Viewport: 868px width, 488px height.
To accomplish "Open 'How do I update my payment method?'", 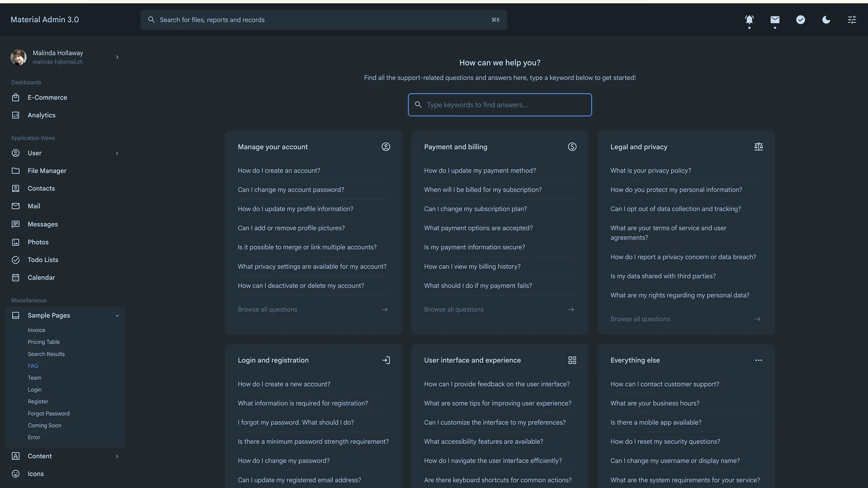I will coord(480,170).
